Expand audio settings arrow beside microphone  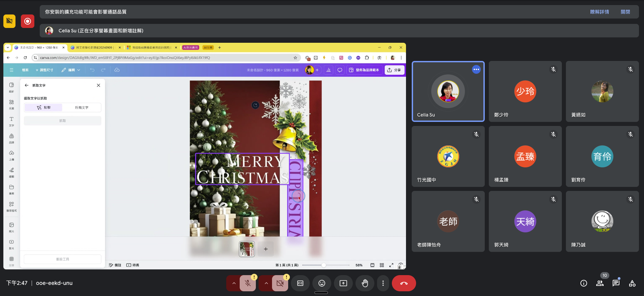(234, 283)
